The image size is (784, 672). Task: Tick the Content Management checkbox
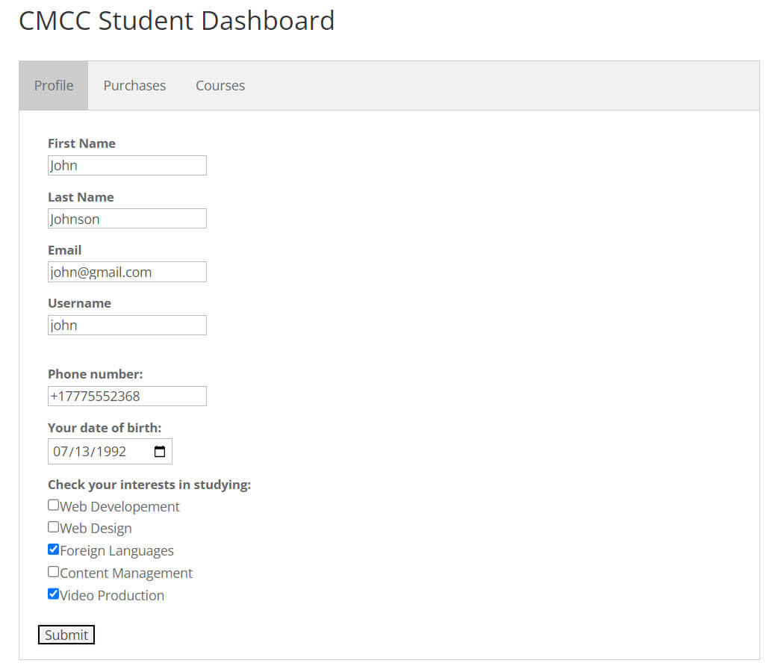tap(53, 572)
